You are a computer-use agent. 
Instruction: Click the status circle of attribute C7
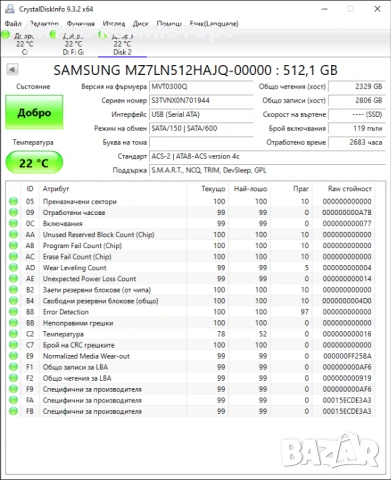click(x=13, y=345)
